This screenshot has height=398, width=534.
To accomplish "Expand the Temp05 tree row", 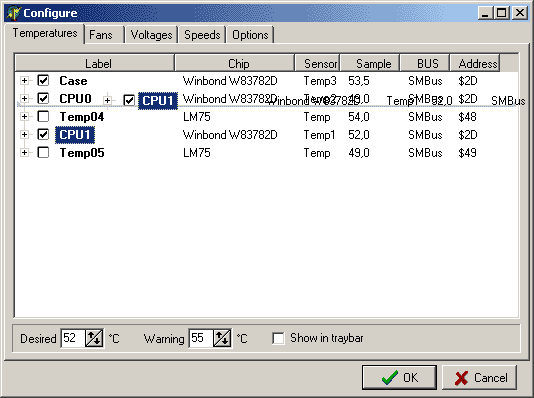I will 24,153.
